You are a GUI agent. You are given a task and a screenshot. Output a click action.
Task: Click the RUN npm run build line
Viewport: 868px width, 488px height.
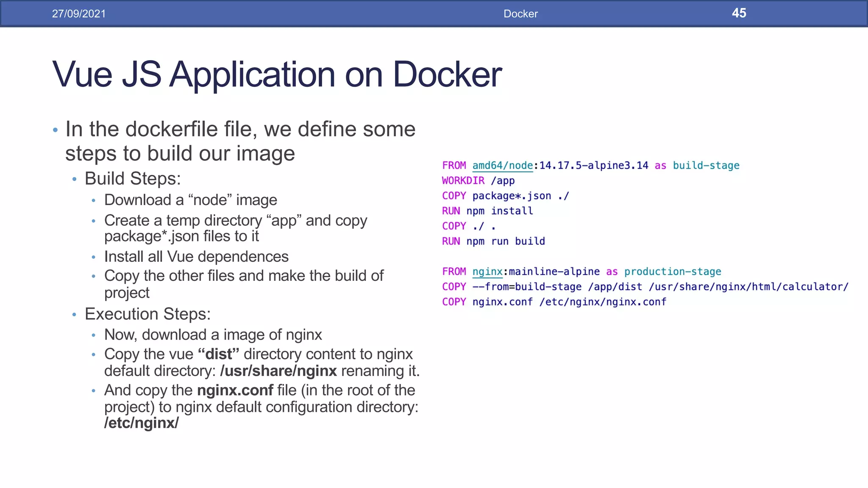point(493,241)
